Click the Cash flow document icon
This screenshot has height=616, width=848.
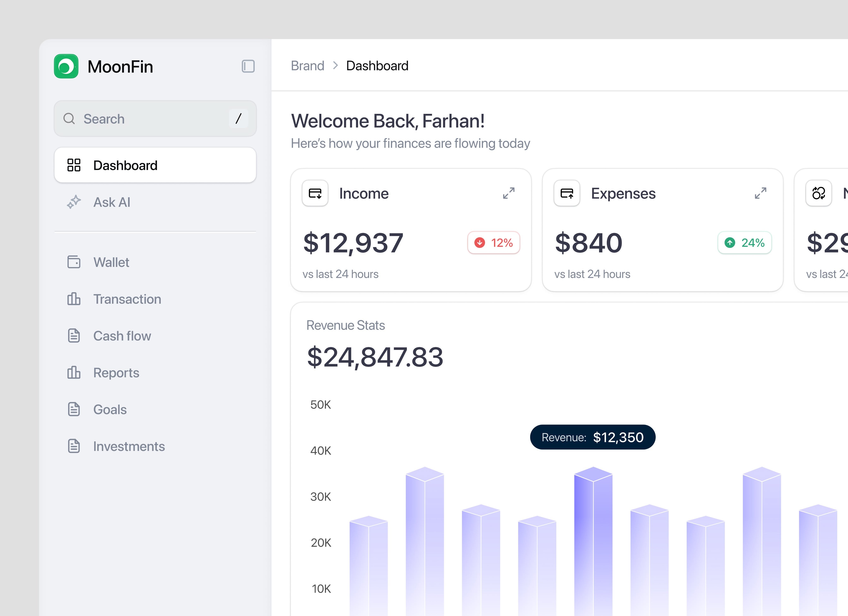tap(74, 335)
